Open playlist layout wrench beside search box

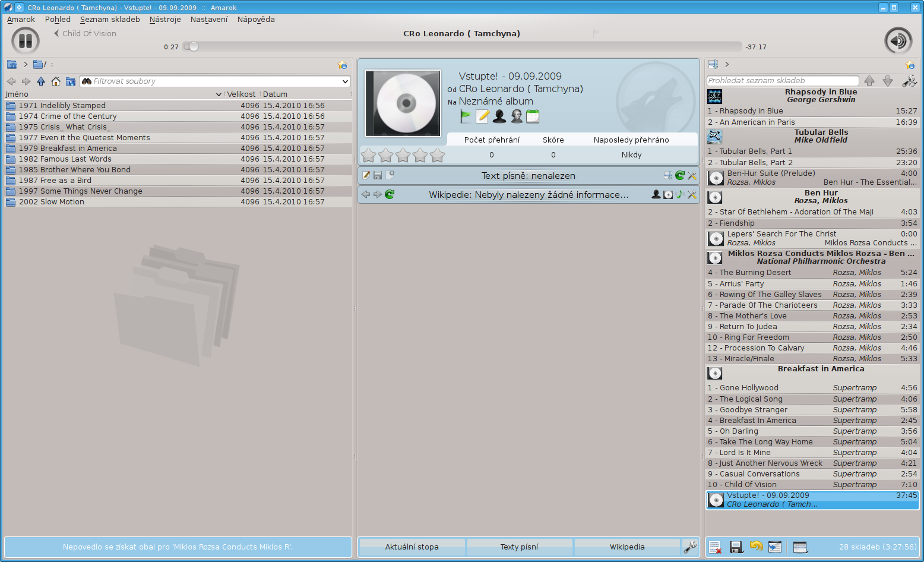[909, 81]
